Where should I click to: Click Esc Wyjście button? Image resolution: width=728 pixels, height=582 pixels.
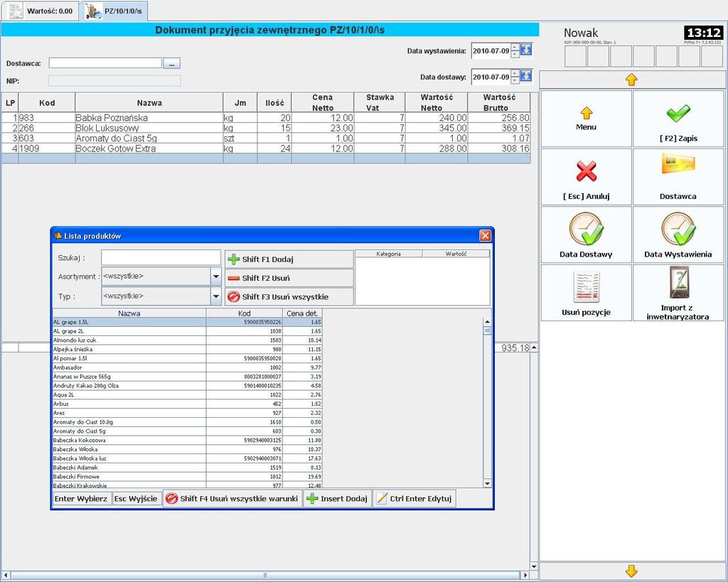[136, 499]
